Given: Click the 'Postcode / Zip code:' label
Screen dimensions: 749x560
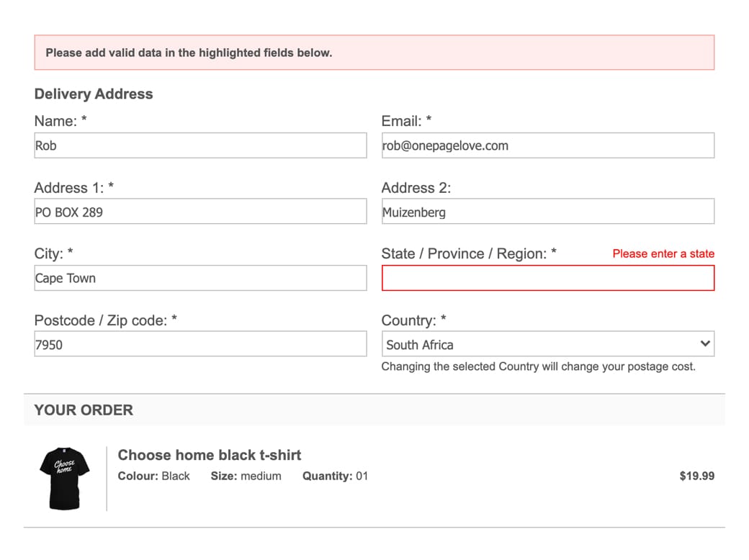Looking at the screenshot, I should click(105, 320).
